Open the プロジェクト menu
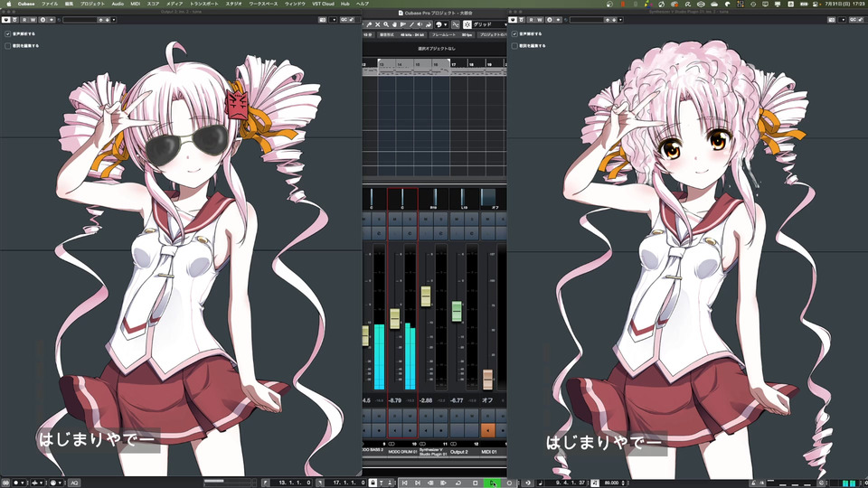 click(92, 4)
